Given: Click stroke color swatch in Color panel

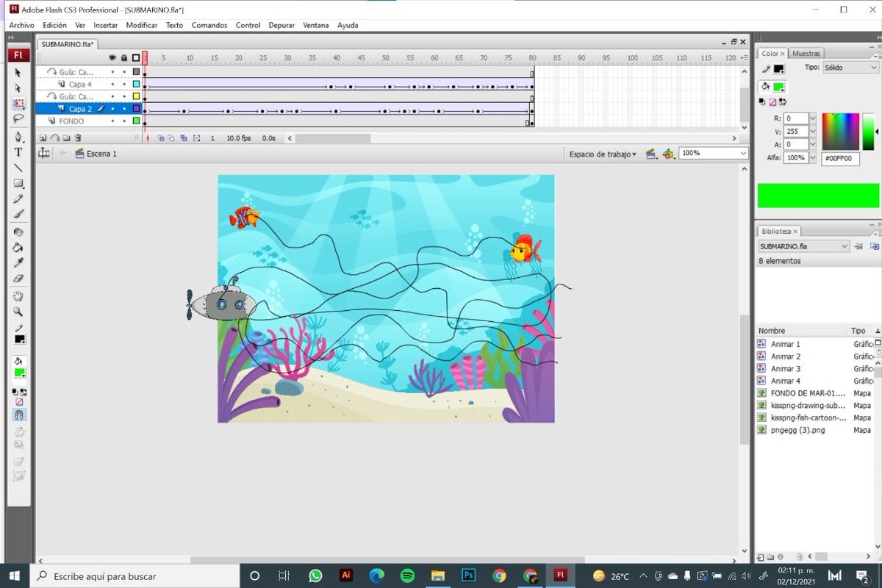Looking at the screenshot, I should tap(778, 69).
